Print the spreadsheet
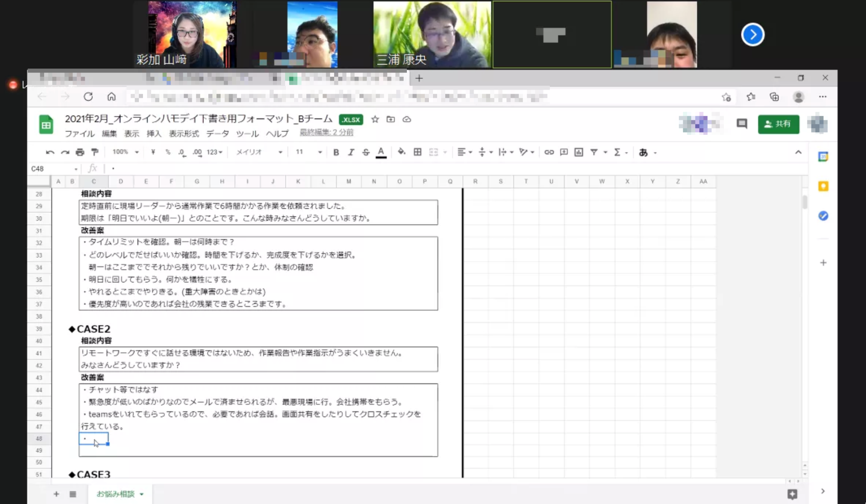The height and width of the screenshot is (504, 866). (x=80, y=152)
